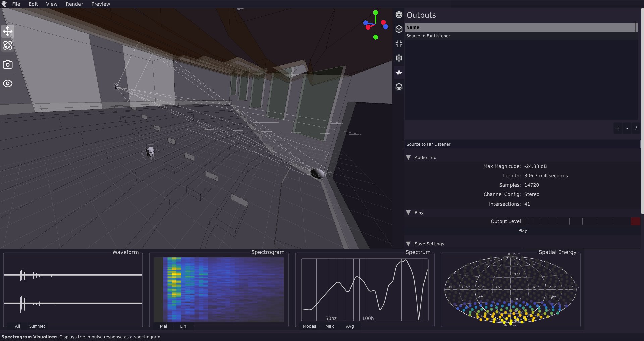Open the settings gear panel
Screen dimensions: 644x341
399,58
